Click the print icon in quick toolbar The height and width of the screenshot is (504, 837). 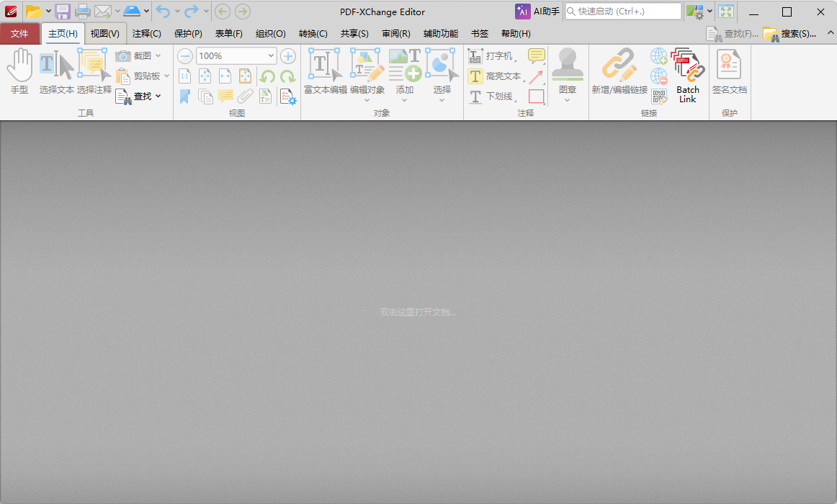point(82,12)
